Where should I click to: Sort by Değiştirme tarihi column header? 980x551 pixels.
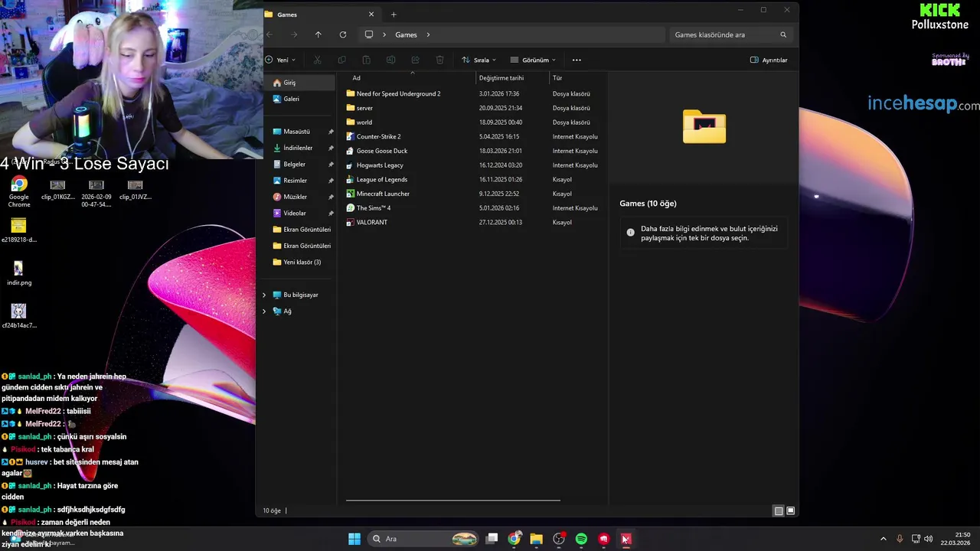tap(501, 77)
